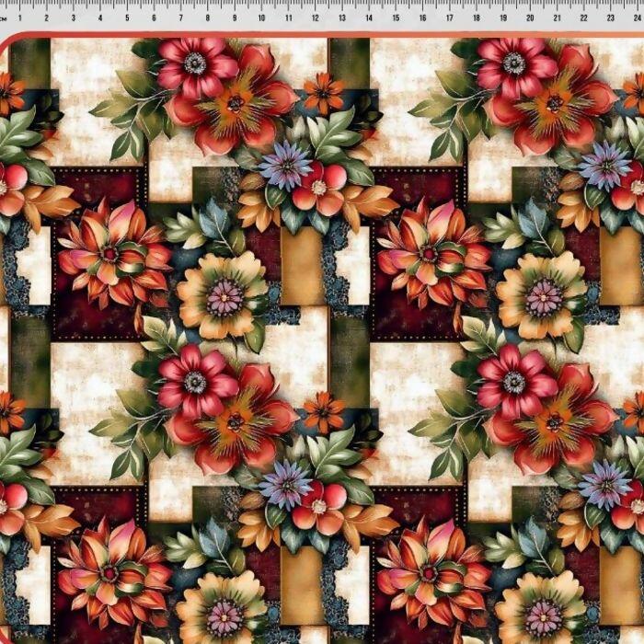This screenshot has width=644, height=644.
Task: Click the upper-left blue-purple daisy flower
Action: click(285, 166)
